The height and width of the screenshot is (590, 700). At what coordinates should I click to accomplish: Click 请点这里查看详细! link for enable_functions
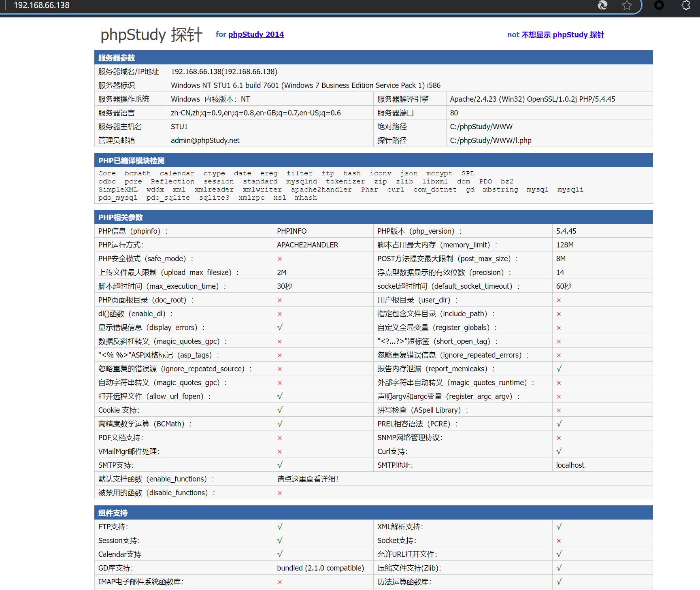(x=307, y=479)
